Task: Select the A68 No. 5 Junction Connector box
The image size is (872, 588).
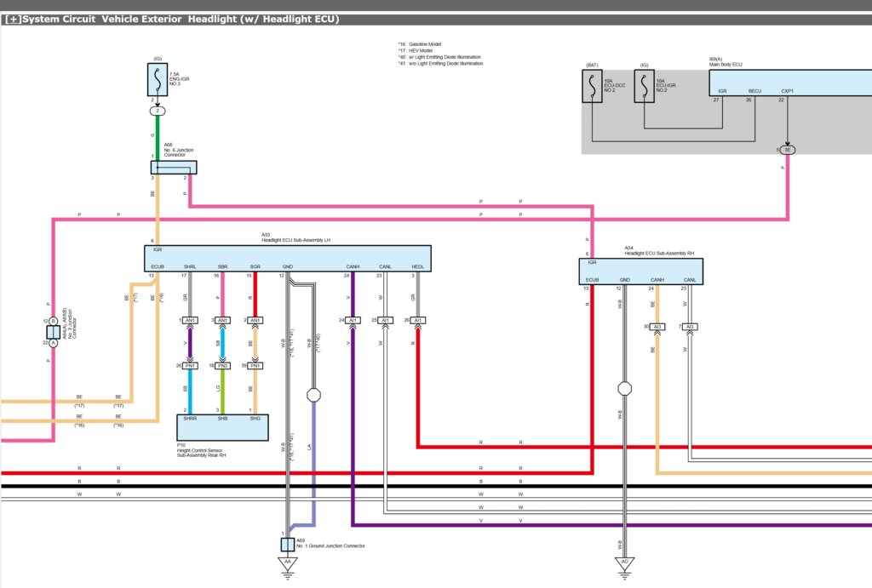Action: pyautogui.click(x=174, y=168)
